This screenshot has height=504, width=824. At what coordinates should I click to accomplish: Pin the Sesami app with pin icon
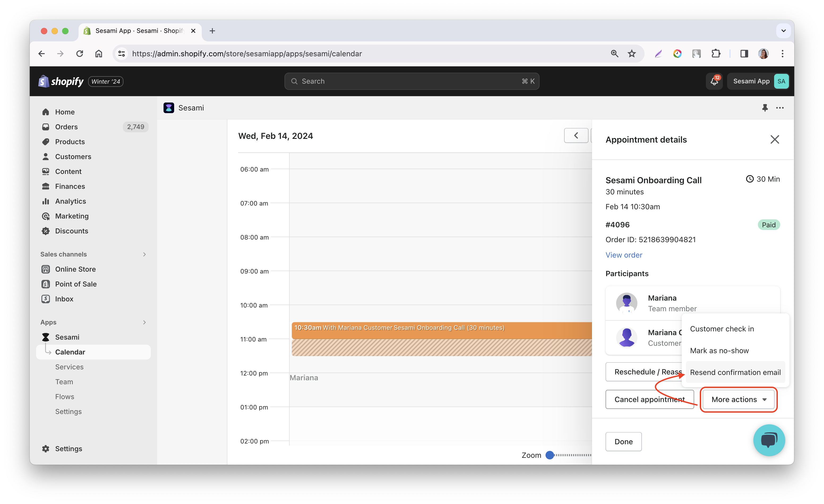click(765, 108)
